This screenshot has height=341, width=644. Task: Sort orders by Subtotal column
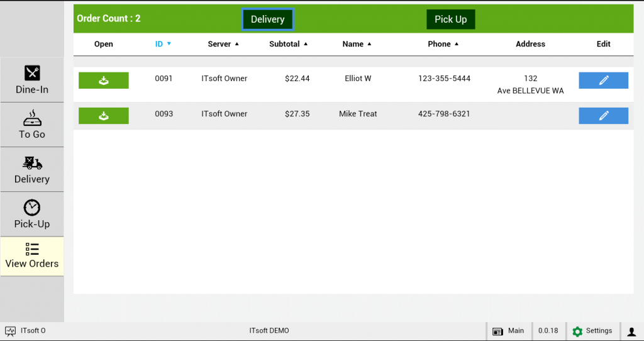(x=288, y=44)
